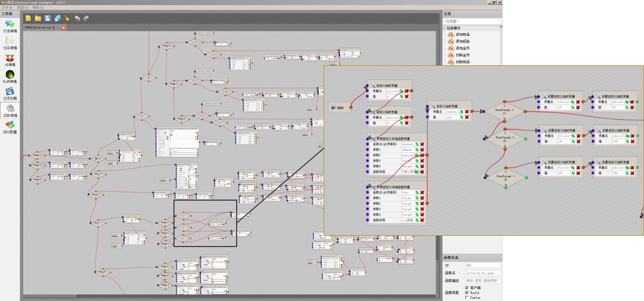This screenshot has height=301, width=644.
Task: Click the 游戏配置 game config icon
Action: click(10, 126)
